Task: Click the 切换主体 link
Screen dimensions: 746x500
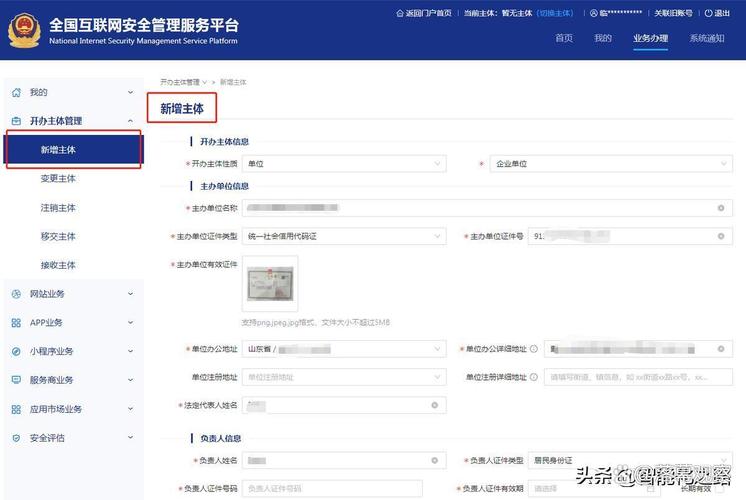Action: (x=555, y=14)
